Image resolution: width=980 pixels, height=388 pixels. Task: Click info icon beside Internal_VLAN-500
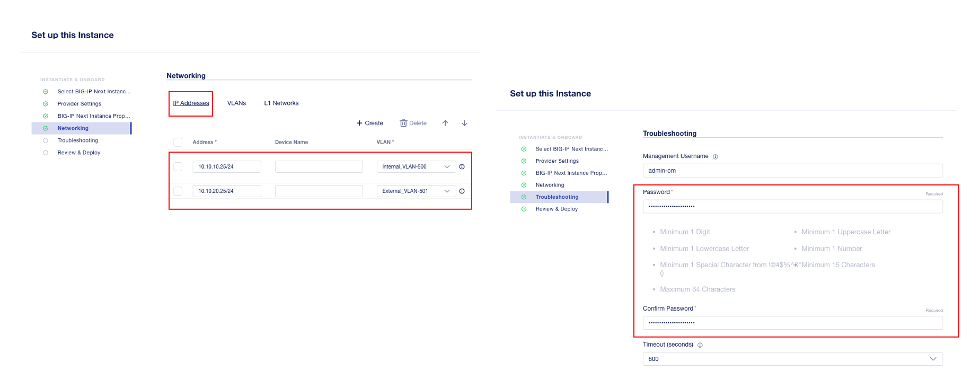click(x=462, y=166)
